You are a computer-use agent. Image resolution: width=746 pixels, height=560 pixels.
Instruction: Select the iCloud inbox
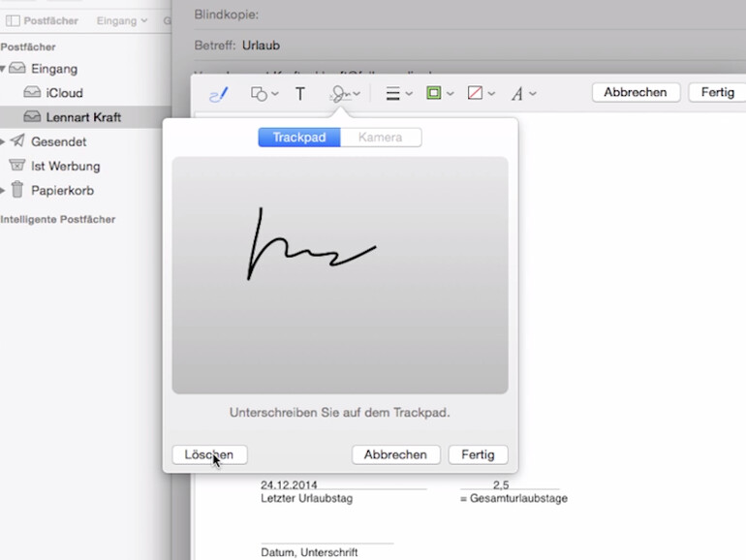click(64, 93)
